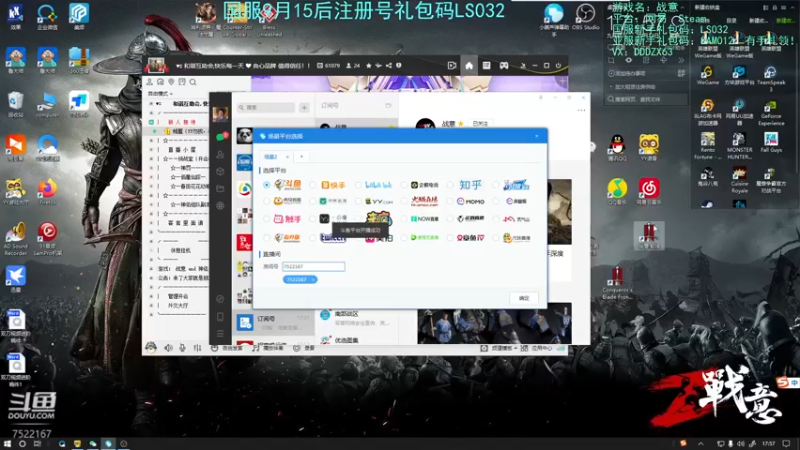Click the plus button beside WeChat search

tap(304, 108)
